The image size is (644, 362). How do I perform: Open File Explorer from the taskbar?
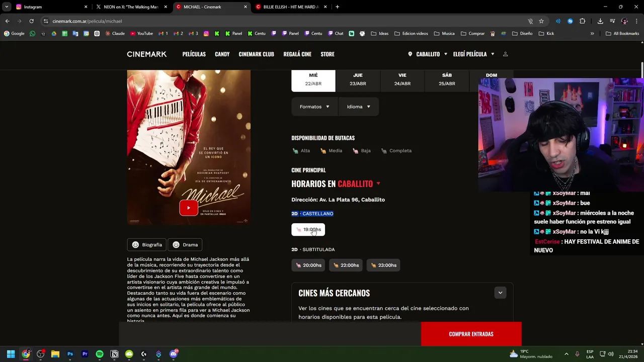tap(55, 354)
